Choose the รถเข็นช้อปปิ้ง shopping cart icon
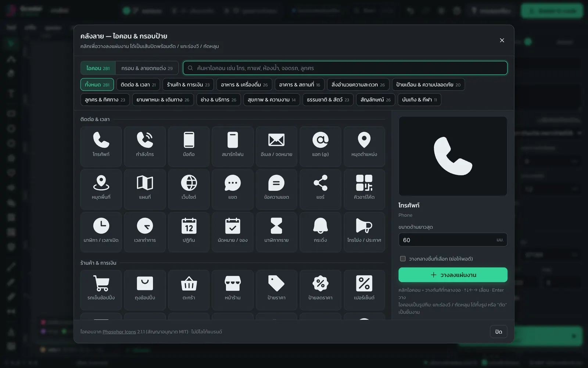Image resolution: width=588 pixels, height=368 pixels. pyautogui.click(x=101, y=290)
